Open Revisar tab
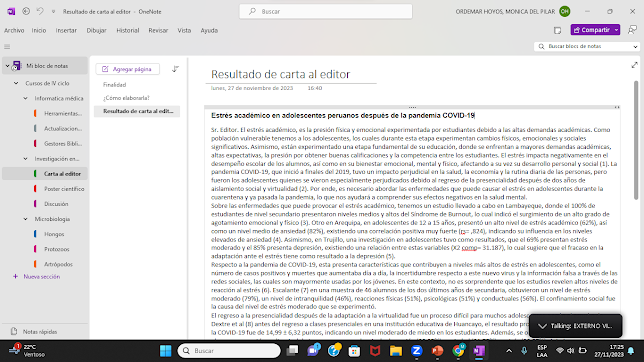This screenshot has height=362, width=644. point(158,30)
